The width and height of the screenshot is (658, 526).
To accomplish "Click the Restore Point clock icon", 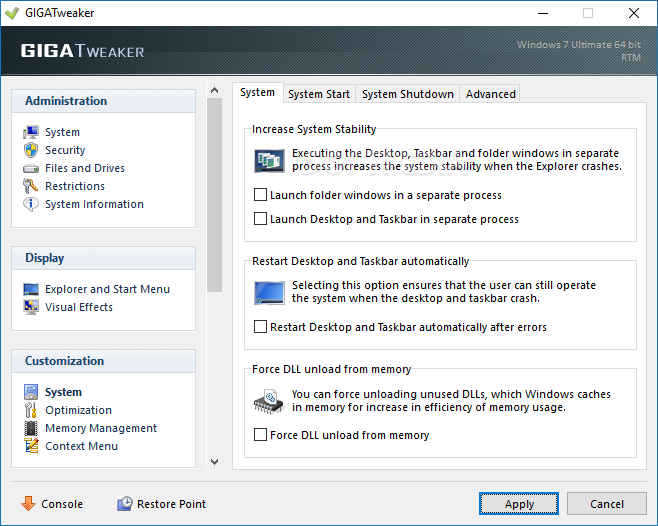I will point(125,504).
